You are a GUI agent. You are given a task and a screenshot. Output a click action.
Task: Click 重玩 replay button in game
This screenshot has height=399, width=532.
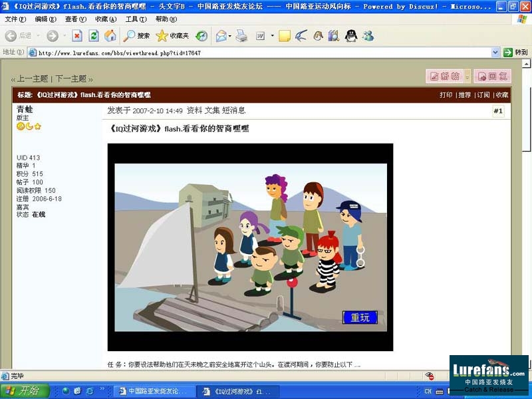[360, 318]
